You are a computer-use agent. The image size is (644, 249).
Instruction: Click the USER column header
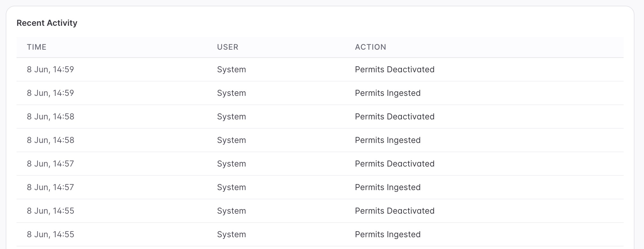227,47
